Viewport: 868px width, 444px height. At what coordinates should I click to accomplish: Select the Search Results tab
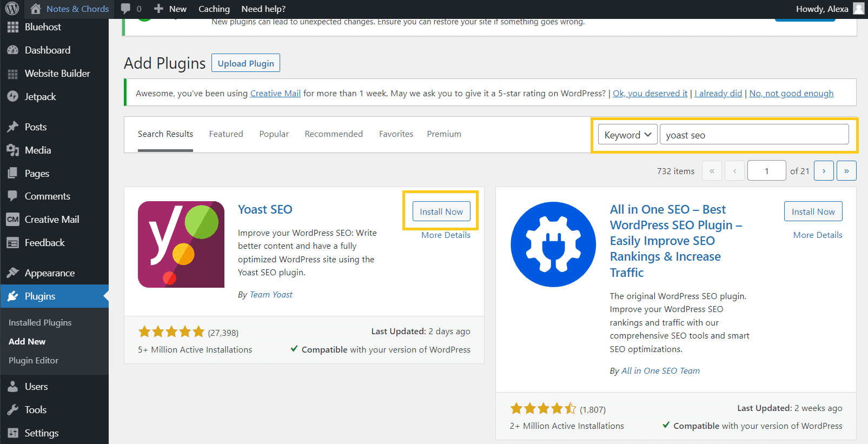[x=165, y=134]
